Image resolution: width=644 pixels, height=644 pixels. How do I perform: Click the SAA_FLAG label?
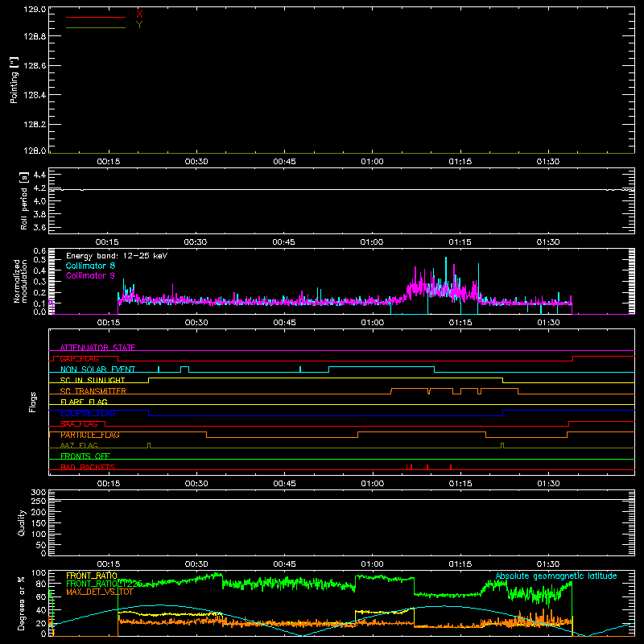(79, 424)
